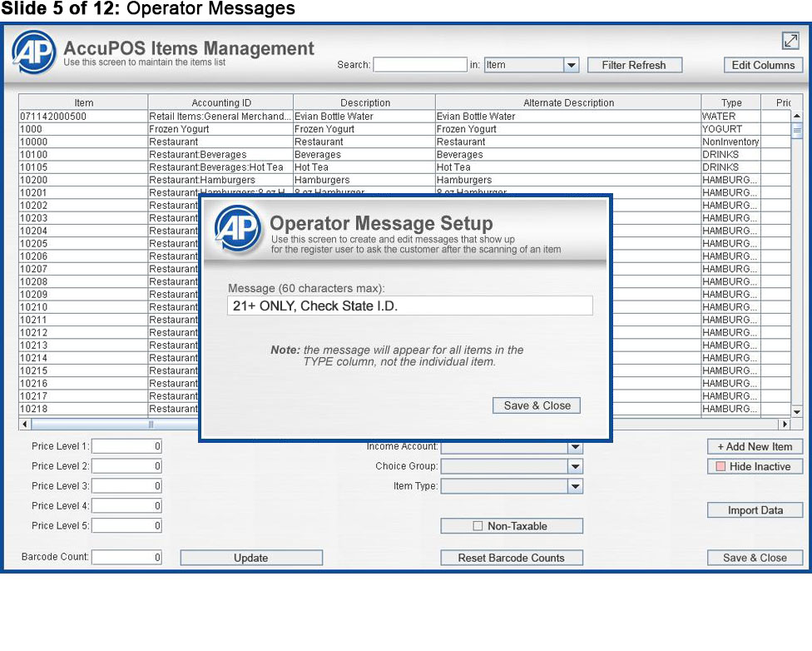Click the Import Data button
Image resolution: width=812 pixels, height=651 pixels.
[x=755, y=510]
